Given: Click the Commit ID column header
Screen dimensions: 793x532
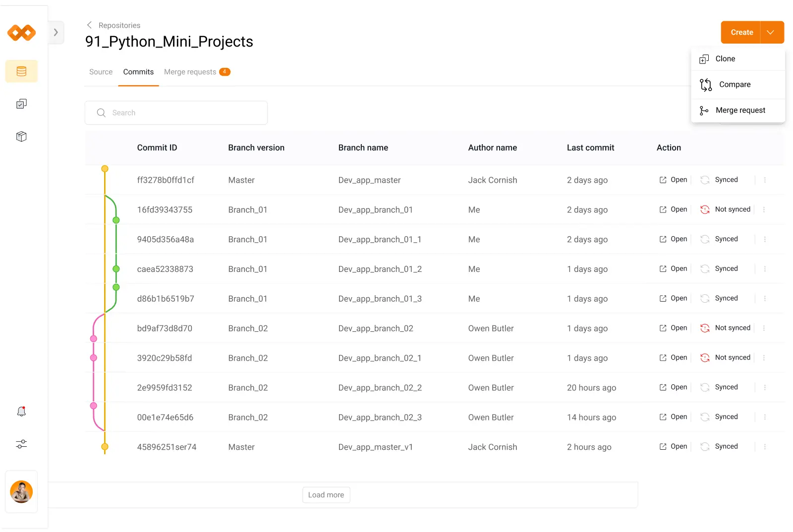Looking at the screenshot, I should 157,148.
